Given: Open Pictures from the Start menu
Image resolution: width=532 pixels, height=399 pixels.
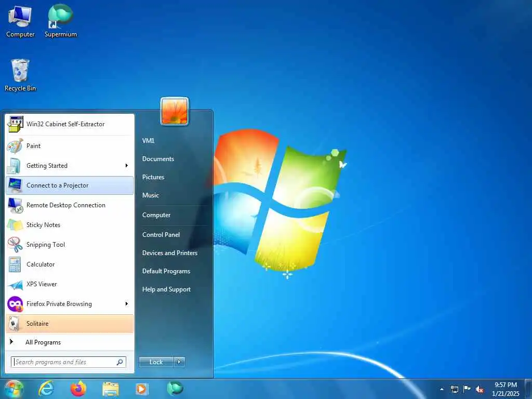Looking at the screenshot, I should click(x=153, y=177).
